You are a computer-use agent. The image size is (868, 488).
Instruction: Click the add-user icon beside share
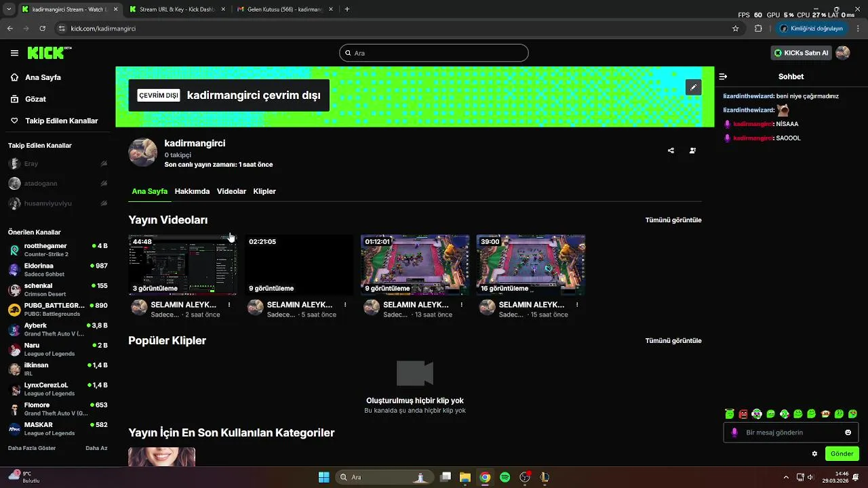[x=692, y=150]
